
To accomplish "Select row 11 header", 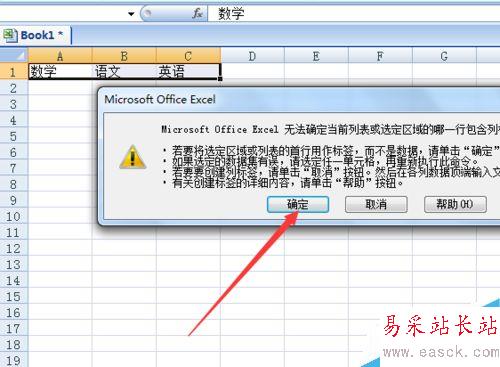I will point(14,232).
